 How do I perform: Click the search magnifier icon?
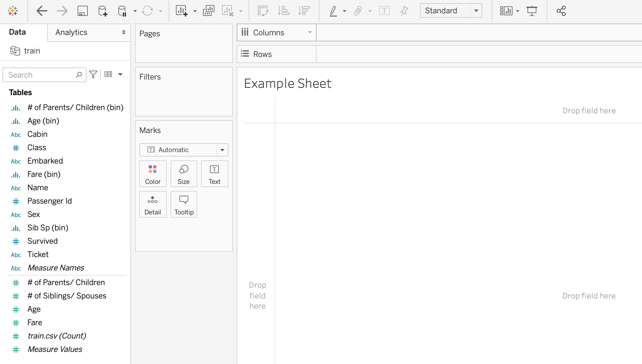pyautogui.click(x=79, y=75)
